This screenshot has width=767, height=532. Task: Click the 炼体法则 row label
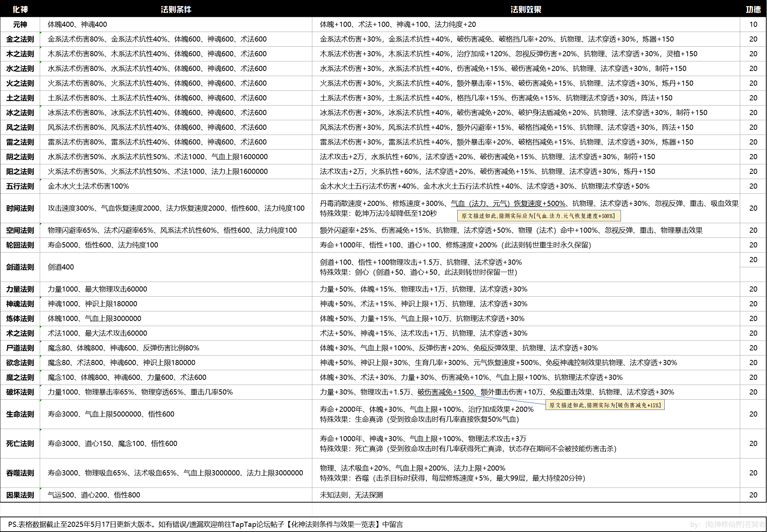coord(20,318)
